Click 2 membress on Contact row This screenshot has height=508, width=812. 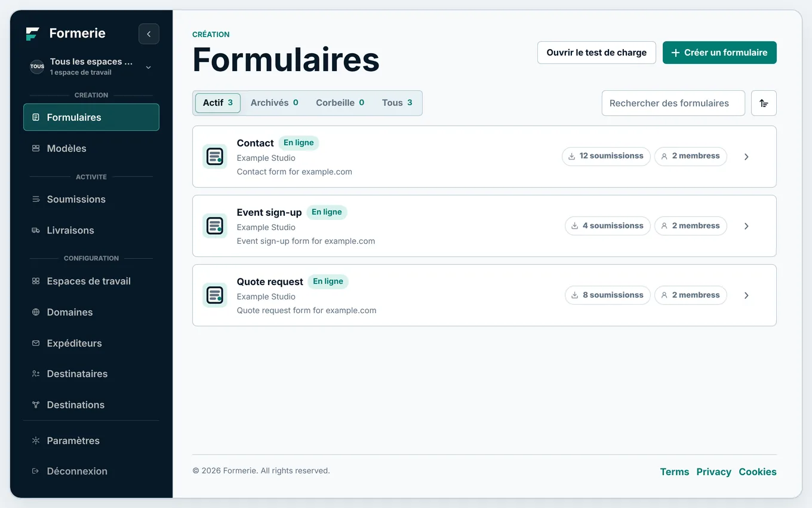coord(691,156)
